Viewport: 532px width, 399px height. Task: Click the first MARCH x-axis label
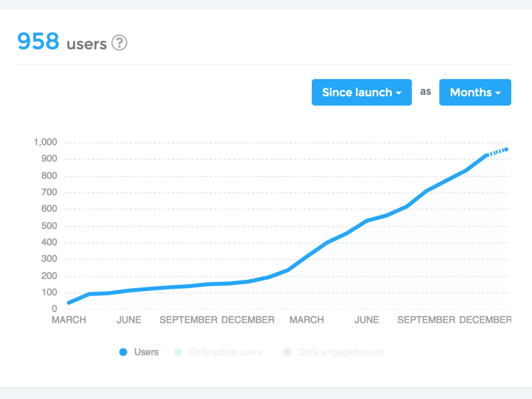coord(69,320)
